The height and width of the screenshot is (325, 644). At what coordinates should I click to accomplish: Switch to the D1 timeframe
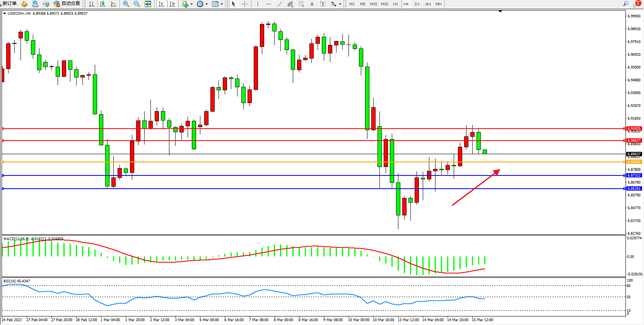coord(417,4)
